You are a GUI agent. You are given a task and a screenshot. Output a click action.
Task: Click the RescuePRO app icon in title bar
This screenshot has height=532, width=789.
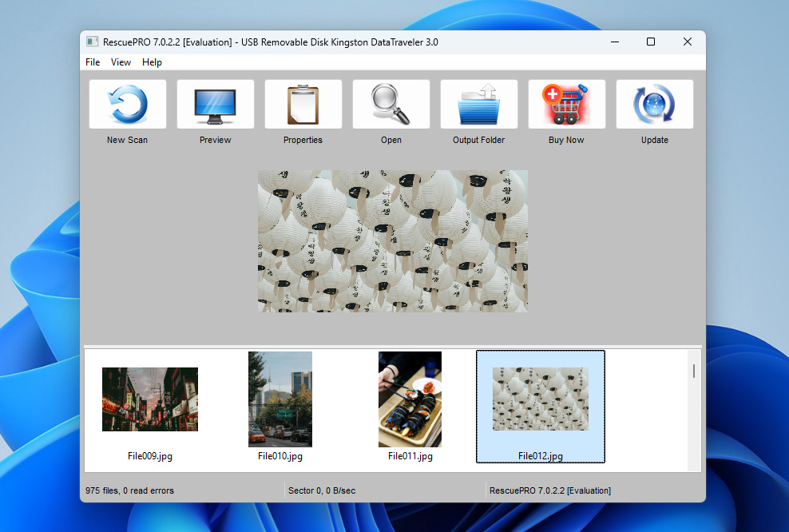tap(93, 42)
